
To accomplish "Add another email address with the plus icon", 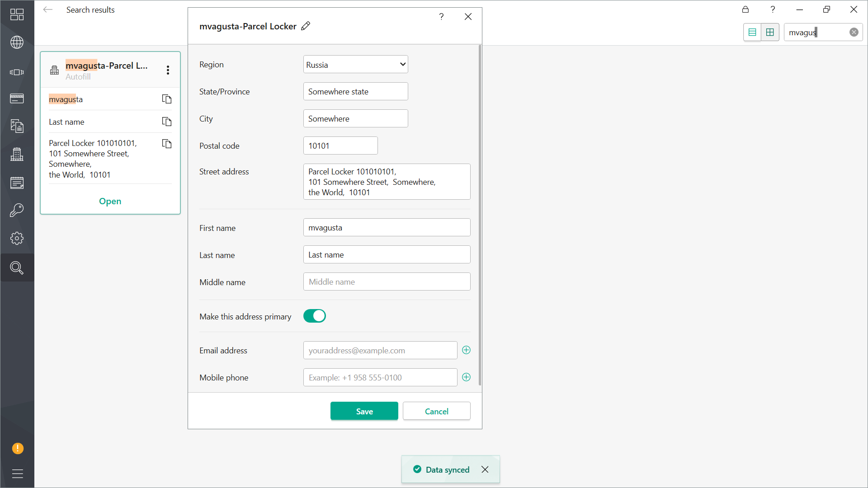I will point(466,350).
